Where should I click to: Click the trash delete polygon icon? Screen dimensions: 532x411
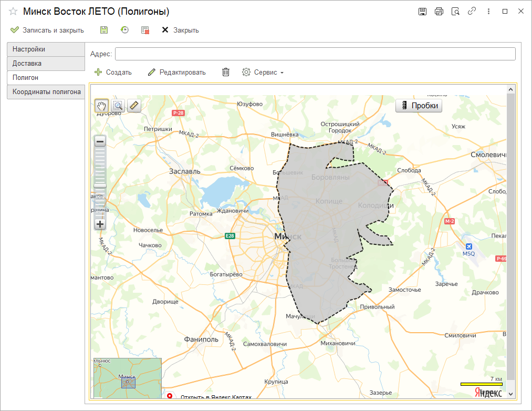(x=226, y=72)
